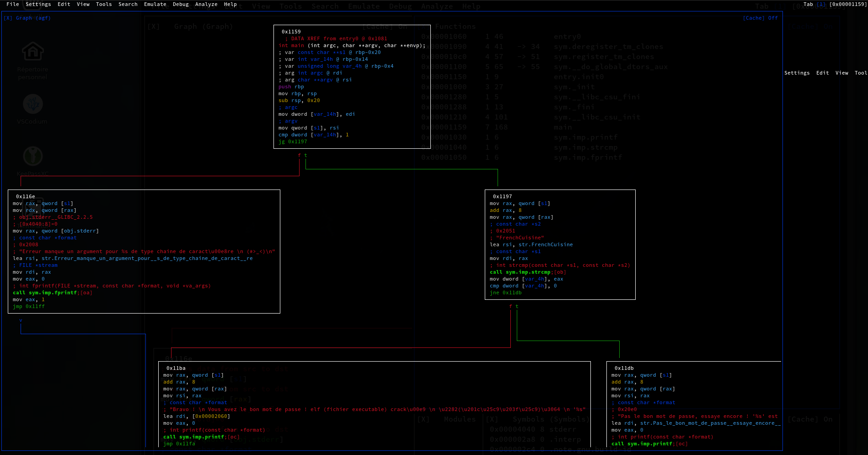Follow the 'jmp 0x11fa' instruction
The width and height of the screenshot is (868, 455).
(179, 444)
